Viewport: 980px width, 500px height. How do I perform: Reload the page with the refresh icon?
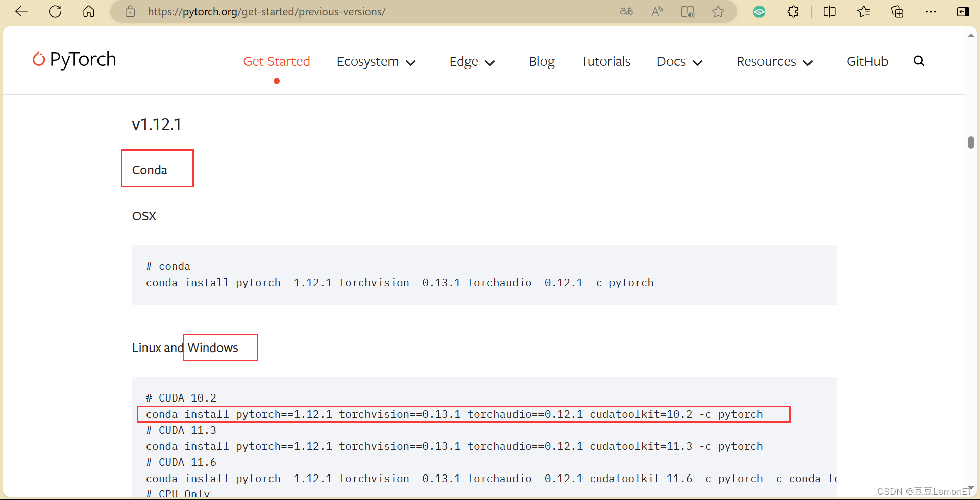coord(55,11)
